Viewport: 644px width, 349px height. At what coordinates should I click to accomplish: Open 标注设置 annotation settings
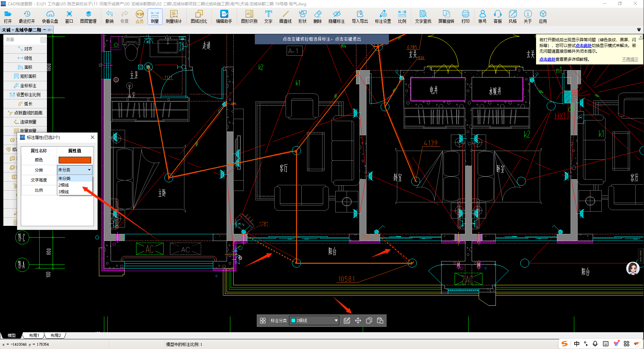[x=383, y=16]
